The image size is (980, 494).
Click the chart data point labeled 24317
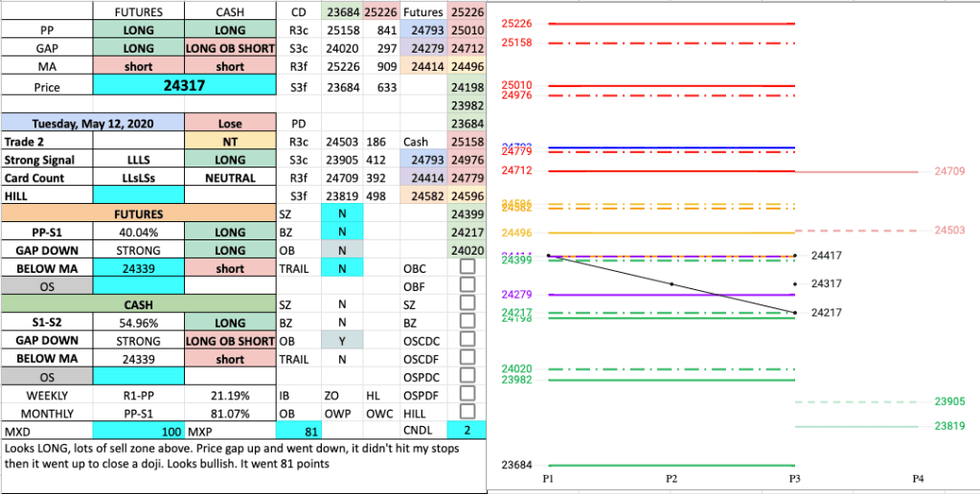coord(795,283)
